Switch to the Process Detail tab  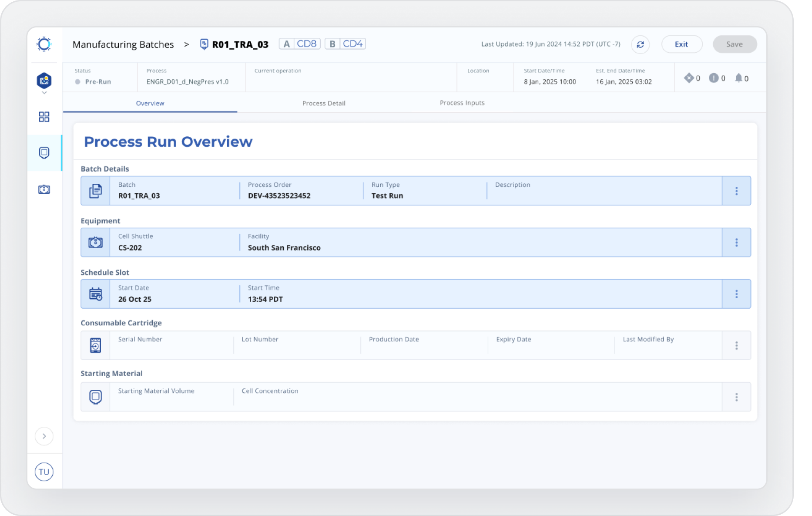[324, 103]
